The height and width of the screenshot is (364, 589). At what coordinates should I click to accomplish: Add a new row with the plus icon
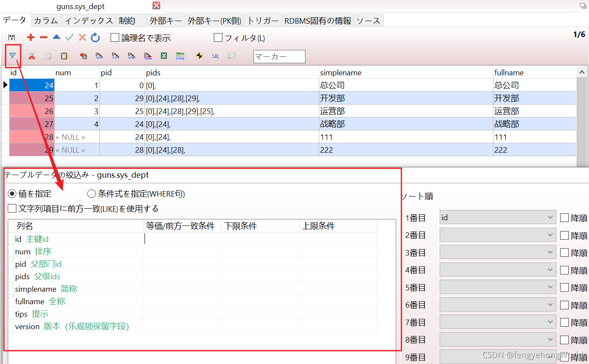(x=31, y=38)
